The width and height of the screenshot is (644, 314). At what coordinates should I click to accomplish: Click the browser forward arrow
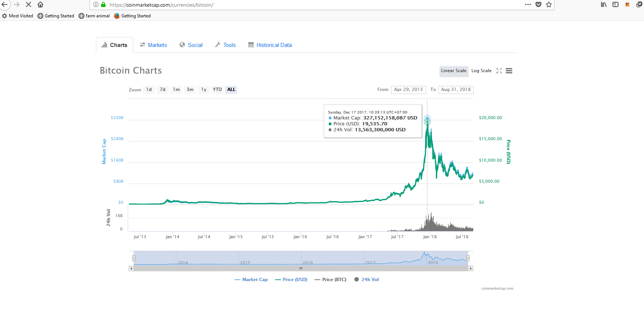[17, 5]
